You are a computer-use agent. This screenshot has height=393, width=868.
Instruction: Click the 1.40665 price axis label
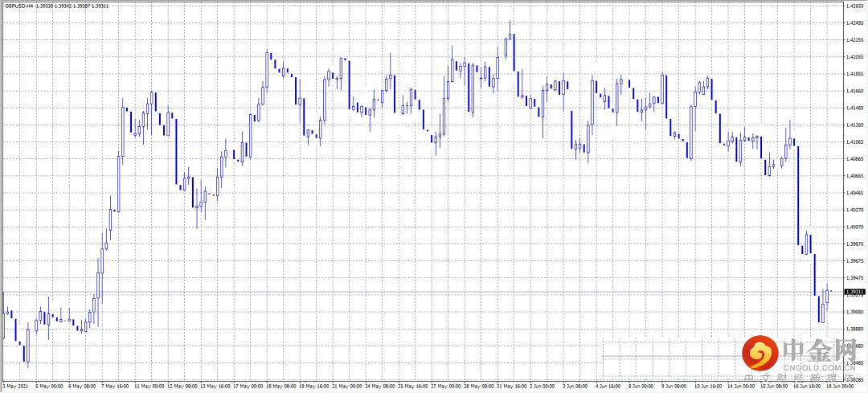coord(853,176)
